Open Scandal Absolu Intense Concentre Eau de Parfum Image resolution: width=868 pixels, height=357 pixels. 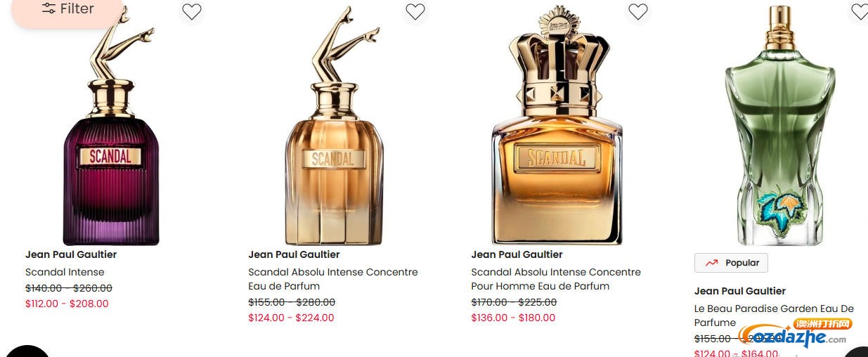pyautogui.click(x=333, y=279)
